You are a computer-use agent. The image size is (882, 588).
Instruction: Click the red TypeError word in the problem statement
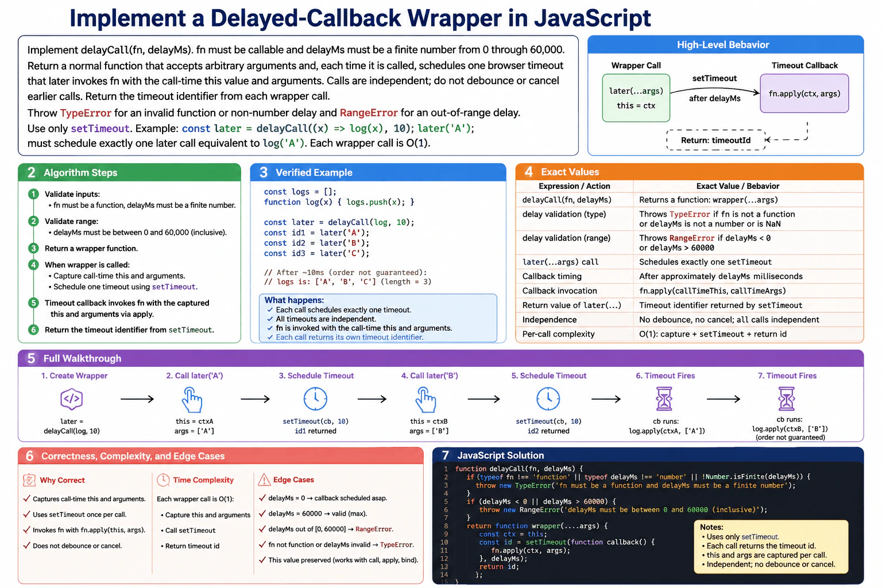click(x=86, y=113)
